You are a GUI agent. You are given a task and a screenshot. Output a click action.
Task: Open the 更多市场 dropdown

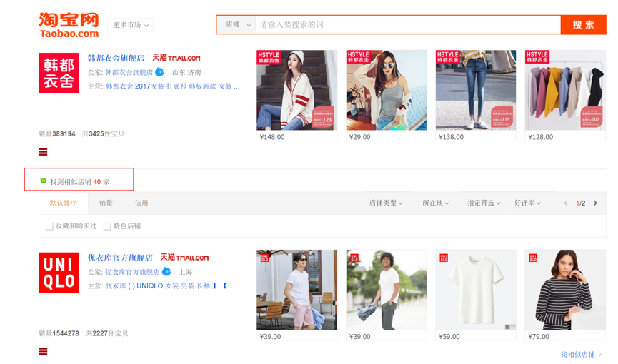131,25
